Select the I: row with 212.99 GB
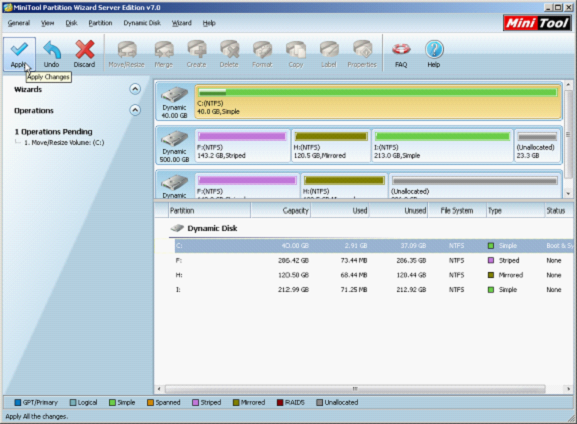Screen dimensions: 577x424 374,290
